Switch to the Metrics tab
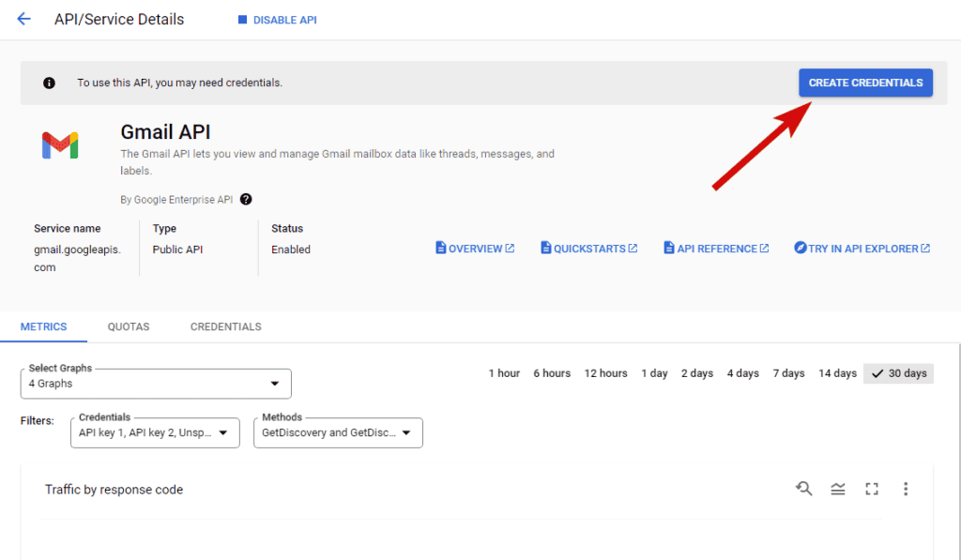This screenshot has width=961, height=560. coord(43,326)
